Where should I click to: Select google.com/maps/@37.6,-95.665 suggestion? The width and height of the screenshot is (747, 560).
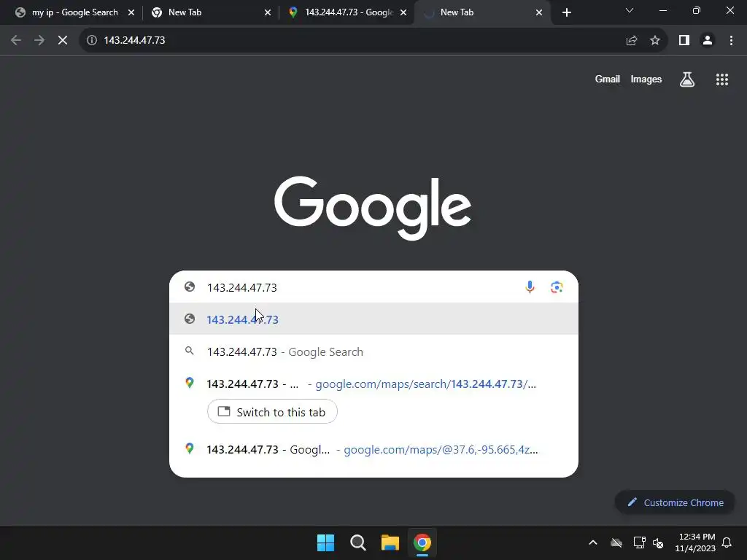tap(373, 449)
